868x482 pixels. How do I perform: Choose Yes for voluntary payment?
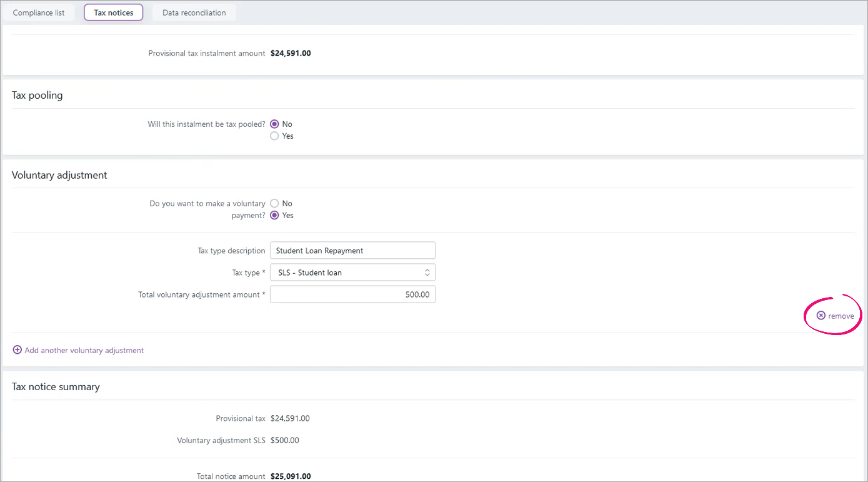pos(274,215)
